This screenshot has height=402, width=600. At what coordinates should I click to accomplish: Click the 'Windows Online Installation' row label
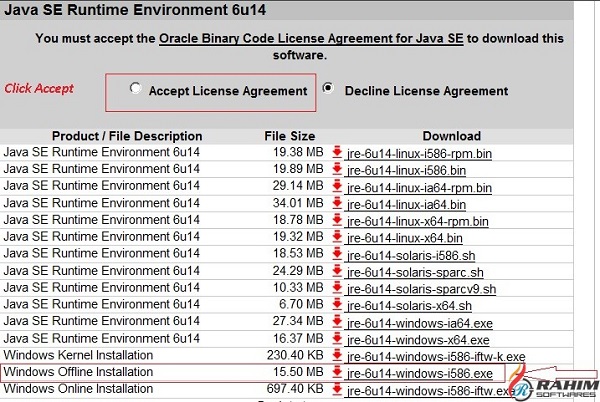pos(78,389)
